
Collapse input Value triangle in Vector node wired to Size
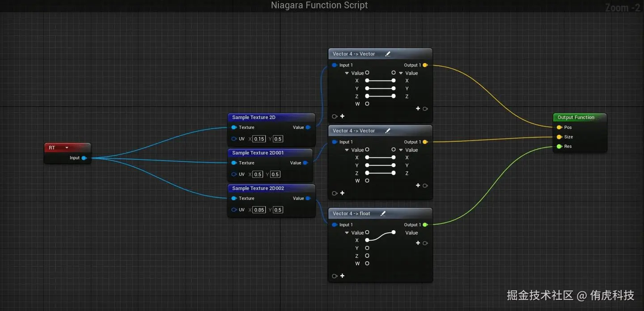tap(347, 150)
